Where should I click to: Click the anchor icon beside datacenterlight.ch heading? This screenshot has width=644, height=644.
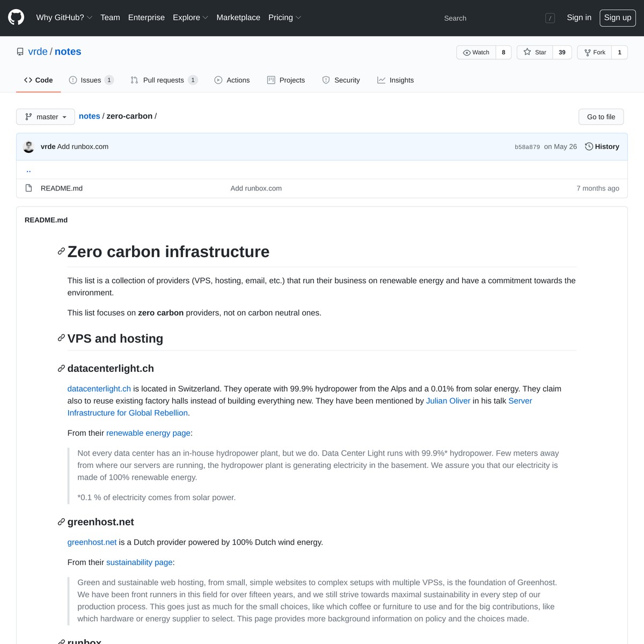(x=61, y=368)
